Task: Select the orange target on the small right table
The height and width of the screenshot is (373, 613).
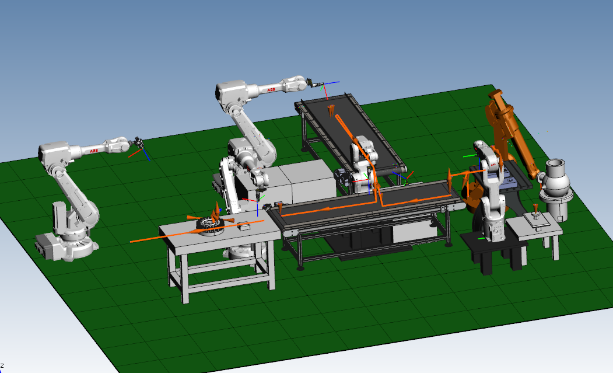Action: pyautogui.click(x=535, y=208)
